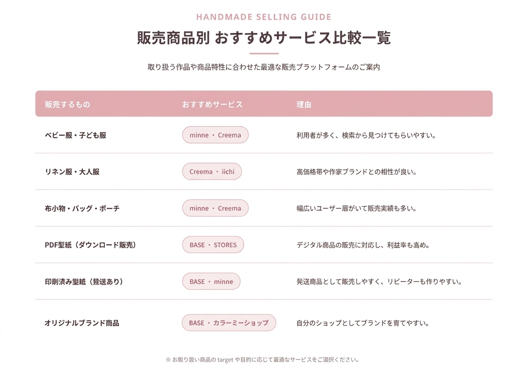Screen dimensions: 532x392
Task: Select the ベビー服・子ども服 row label
Action: [x=75, y=135]
